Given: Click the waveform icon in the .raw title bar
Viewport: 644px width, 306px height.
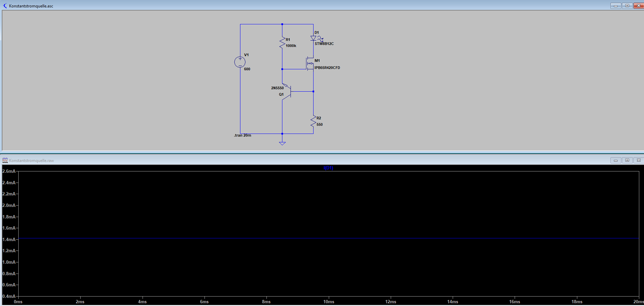Looking at the screenshot, I should pos(5,160).
